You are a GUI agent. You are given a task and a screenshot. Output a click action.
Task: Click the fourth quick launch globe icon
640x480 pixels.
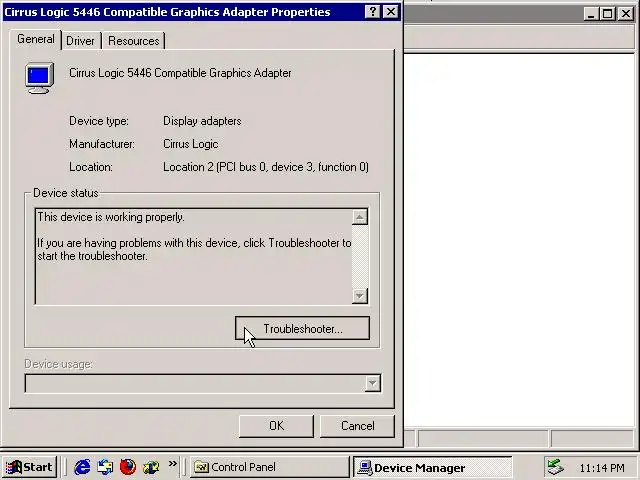[151, 467]
